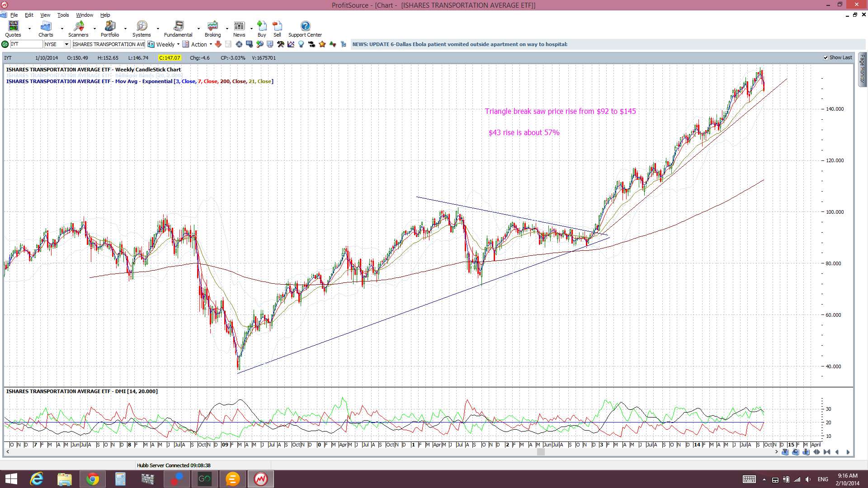The width and height of the screenshot is (868, 488).
Task: Click the zoom-in diamond arrows icon
Action: point(816,452)
